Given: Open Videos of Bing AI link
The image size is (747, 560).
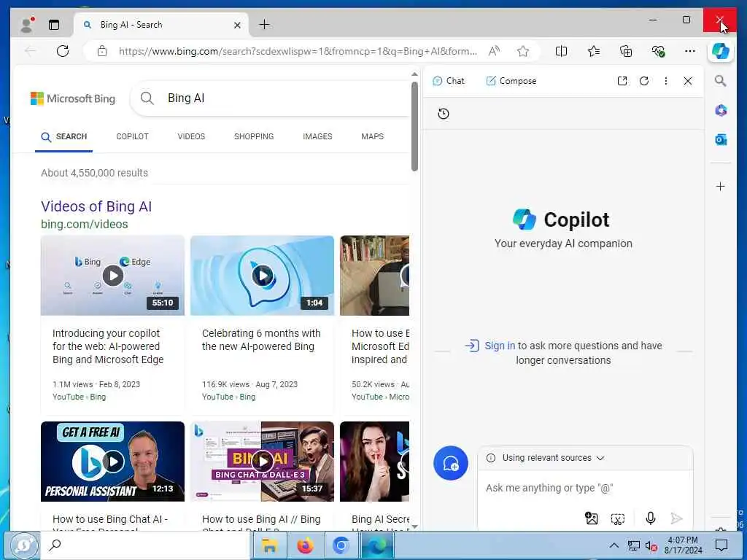Looking at the screenshot, I should pos(96,206).
